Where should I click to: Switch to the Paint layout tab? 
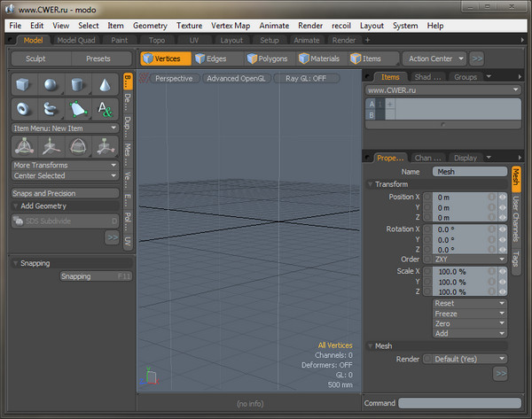pyautogui.click(x=119, y=40)
